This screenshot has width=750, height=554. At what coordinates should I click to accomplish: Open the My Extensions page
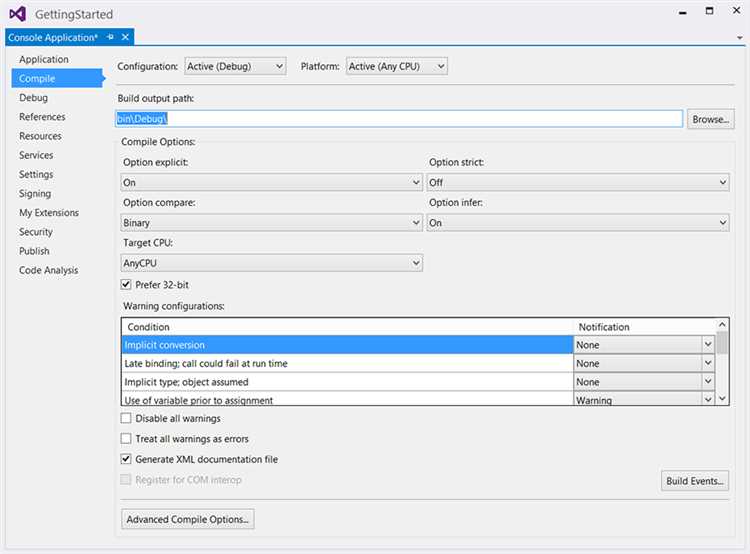(49, 212)
